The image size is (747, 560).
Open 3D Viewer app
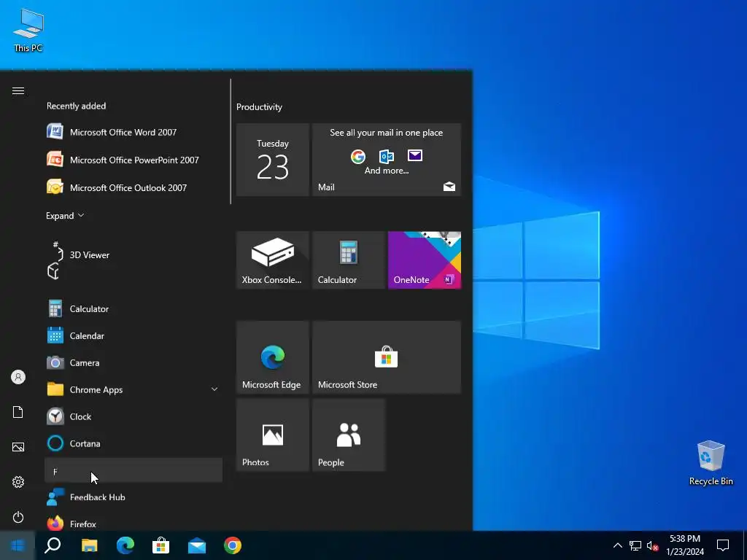tap(133, 254)
